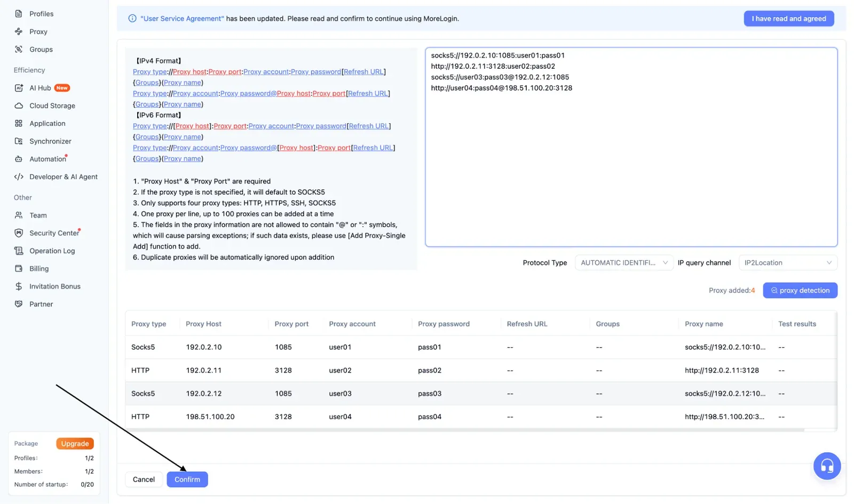This screenshot has width=854, height=504.
Task: Open the Application grid icon
Action: (19, 123)
